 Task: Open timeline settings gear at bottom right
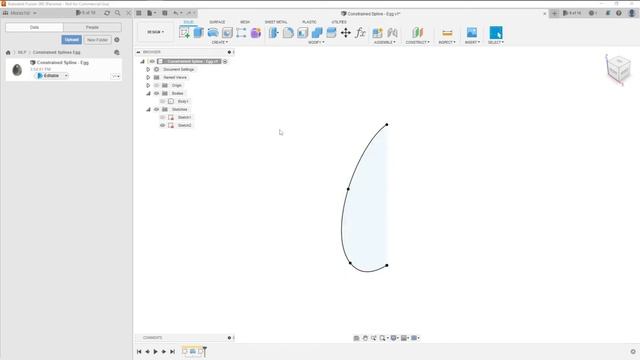coord(633,351)
